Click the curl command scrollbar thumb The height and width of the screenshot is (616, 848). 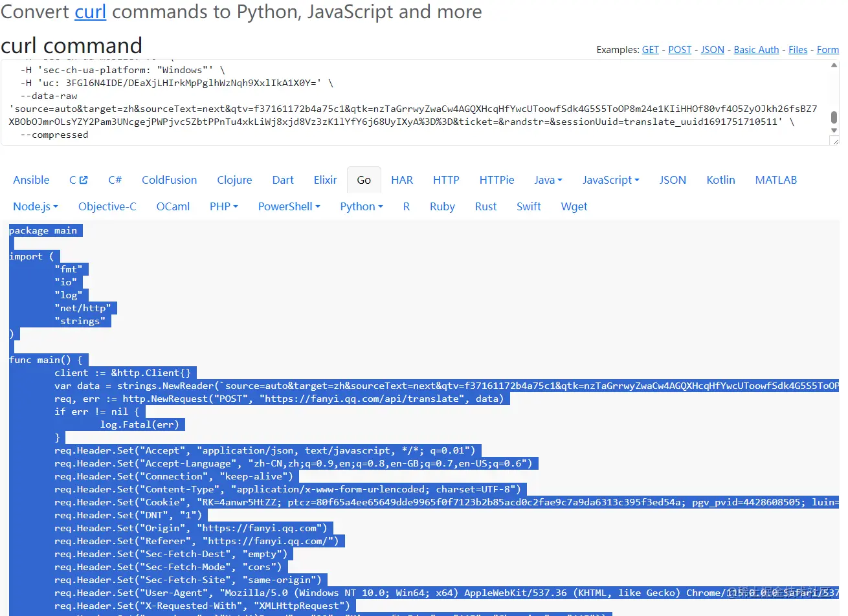(x=834, y=117)
